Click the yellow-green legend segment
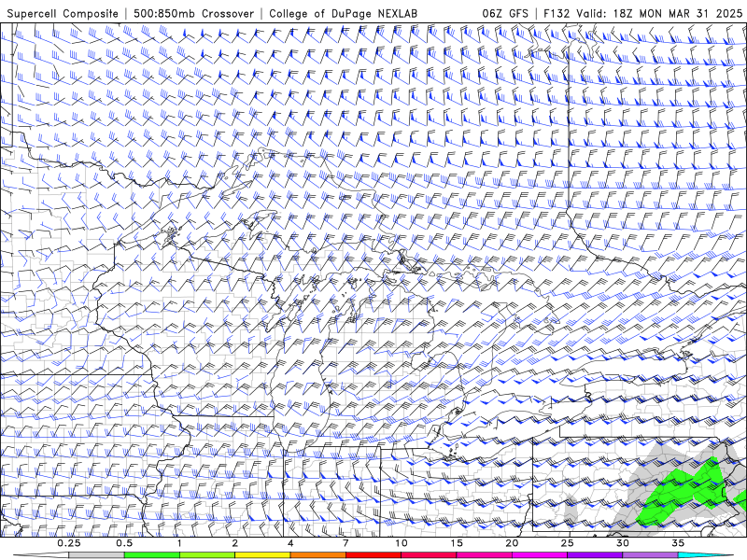 coord(207,555)
